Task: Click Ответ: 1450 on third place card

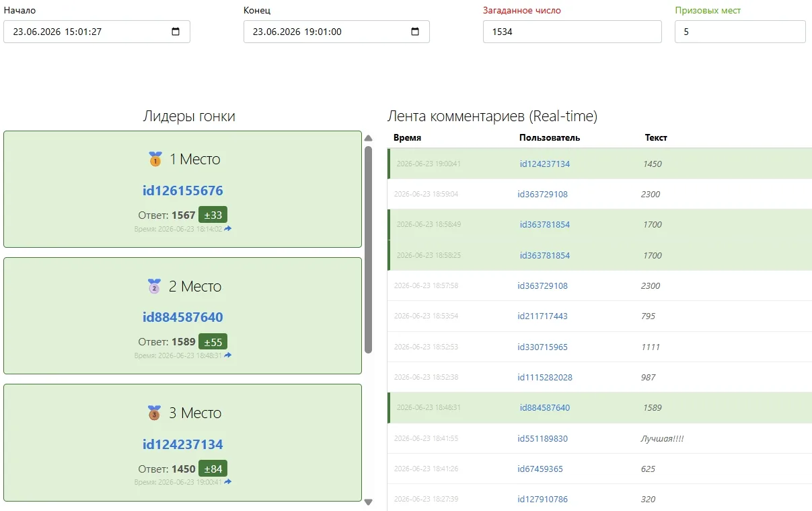Action: tap(167, 469)
